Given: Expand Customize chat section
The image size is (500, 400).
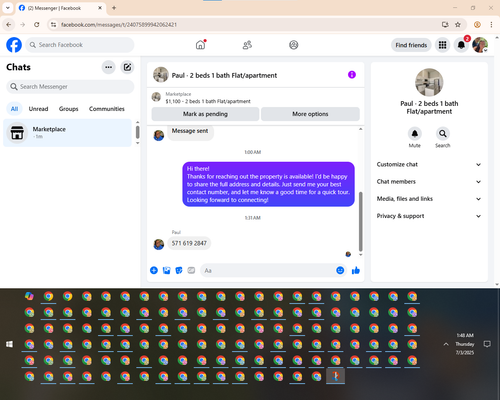Looking at the screenshot, I should [429, 164].
